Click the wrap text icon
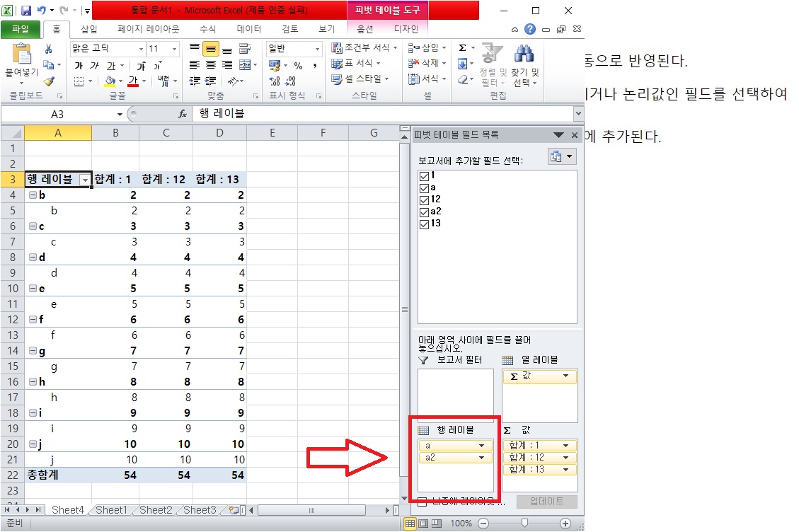This screenshot has width=799, height=532. 245,49
